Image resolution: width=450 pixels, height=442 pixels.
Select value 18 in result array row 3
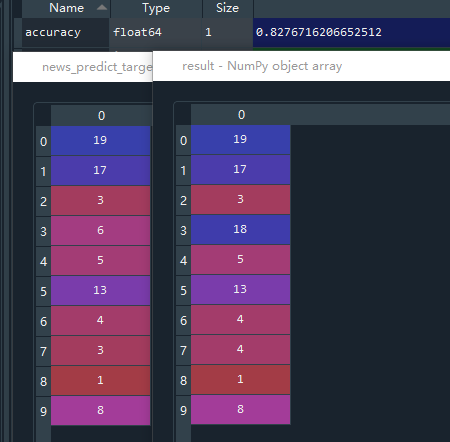240,229
